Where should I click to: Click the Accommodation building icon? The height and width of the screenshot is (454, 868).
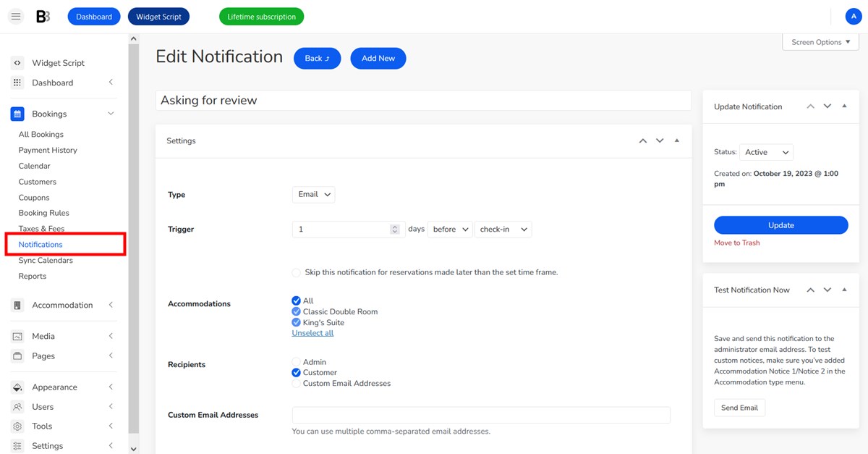pos(17,305)
